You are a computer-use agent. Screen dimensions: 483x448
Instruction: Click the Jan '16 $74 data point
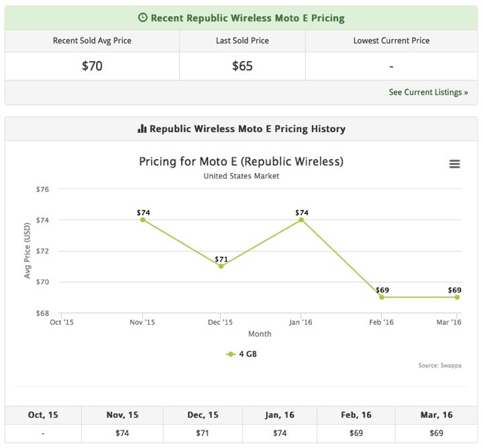coord(301,220)
